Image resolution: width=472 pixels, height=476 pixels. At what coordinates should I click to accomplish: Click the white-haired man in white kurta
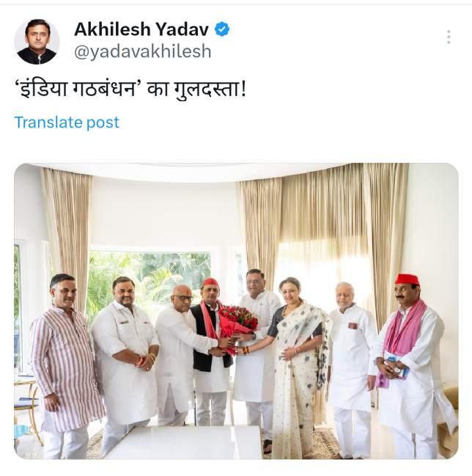(x=351, y=367)
